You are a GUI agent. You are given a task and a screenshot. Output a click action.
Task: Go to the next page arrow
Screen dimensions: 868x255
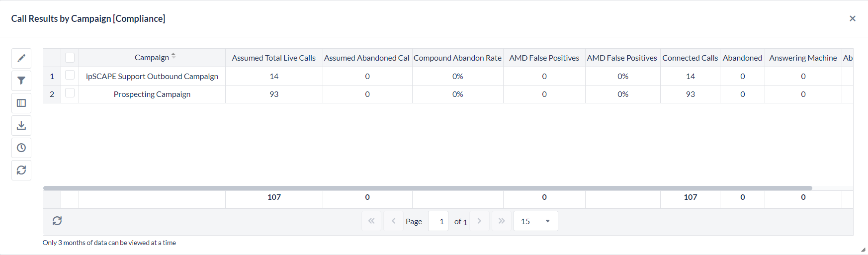479,221
